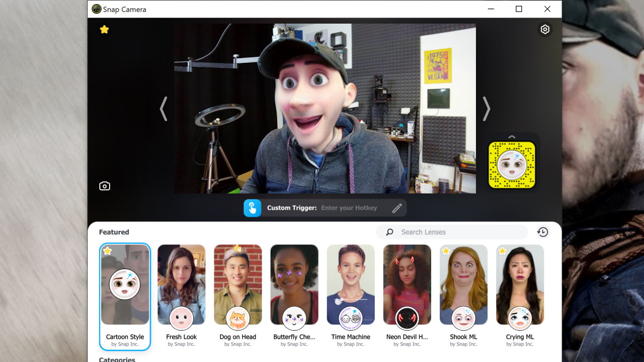Go to previous lens with left arrow
Screen dimensions: 644x362
[x=163, y=109]
